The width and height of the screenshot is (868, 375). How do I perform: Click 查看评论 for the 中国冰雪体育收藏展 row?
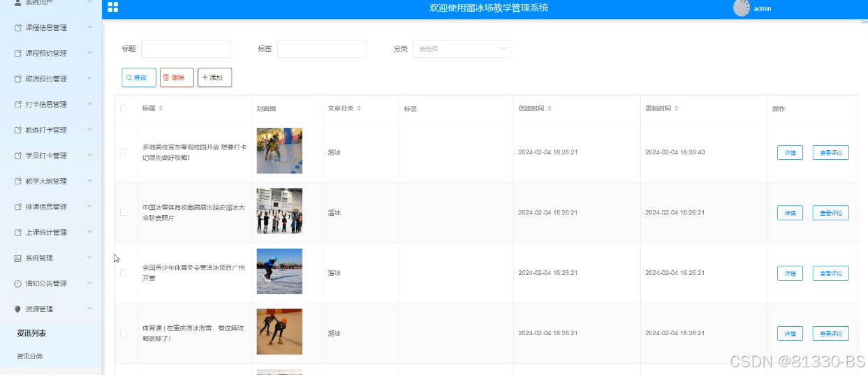(831, 213)
